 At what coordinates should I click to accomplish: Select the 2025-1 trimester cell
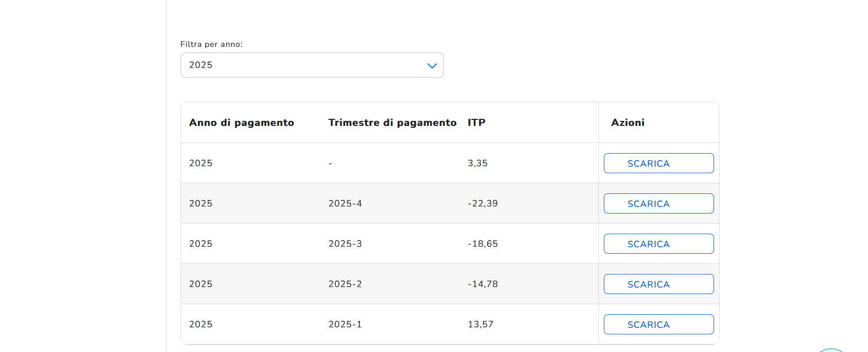point(345,324)
